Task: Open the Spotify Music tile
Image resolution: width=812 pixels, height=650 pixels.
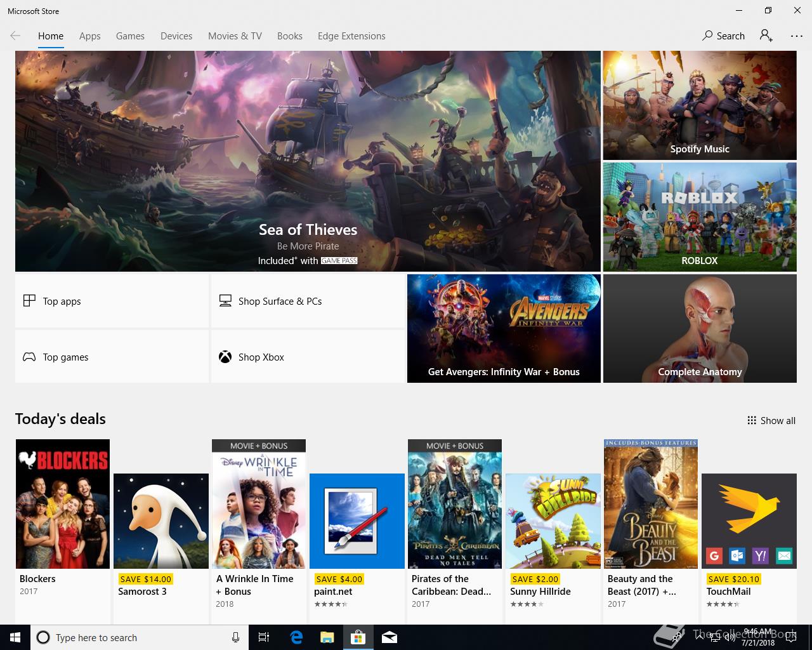Action: 700,105
